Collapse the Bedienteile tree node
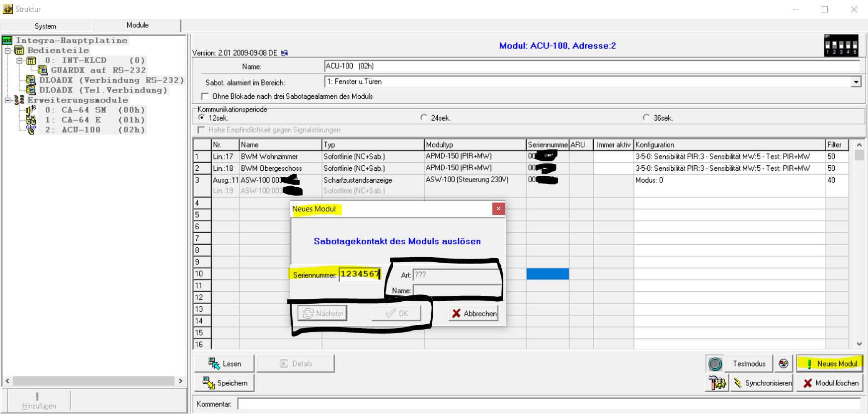 click(8, 51)
